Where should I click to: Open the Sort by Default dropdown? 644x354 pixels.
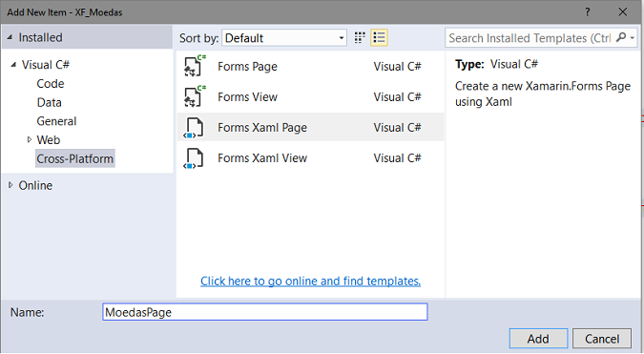coord(284,38)
